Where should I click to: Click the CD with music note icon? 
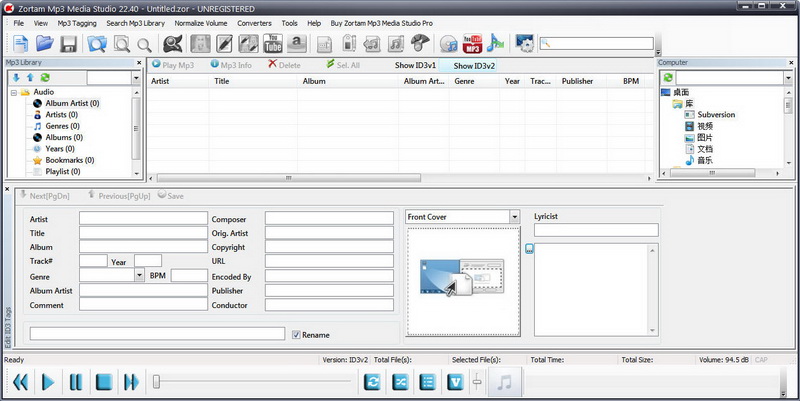[448, 44]
